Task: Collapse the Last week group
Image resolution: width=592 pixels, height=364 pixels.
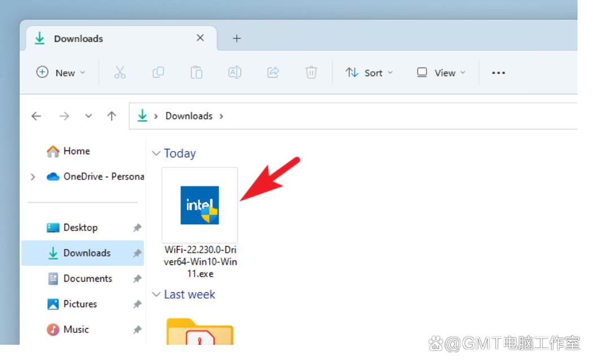Action: pos(156,295)
